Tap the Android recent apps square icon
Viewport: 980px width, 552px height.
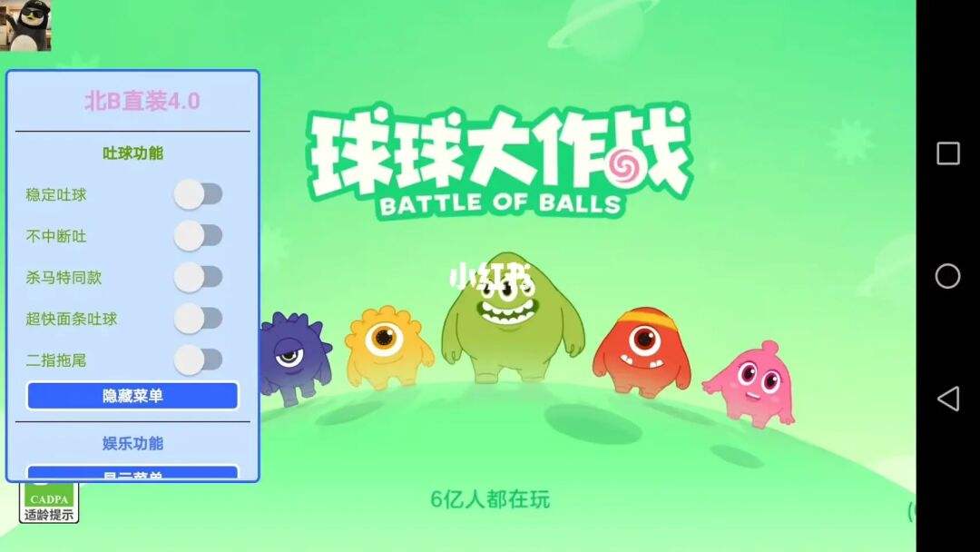947,153
